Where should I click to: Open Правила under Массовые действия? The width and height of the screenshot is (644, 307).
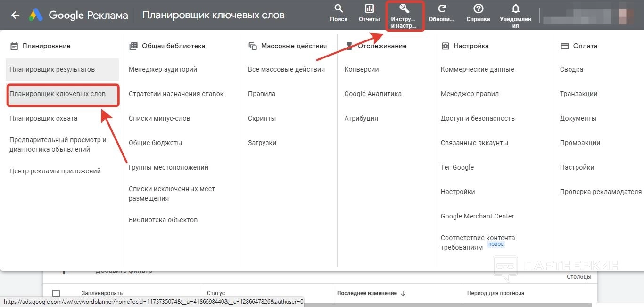click(262, 94)
